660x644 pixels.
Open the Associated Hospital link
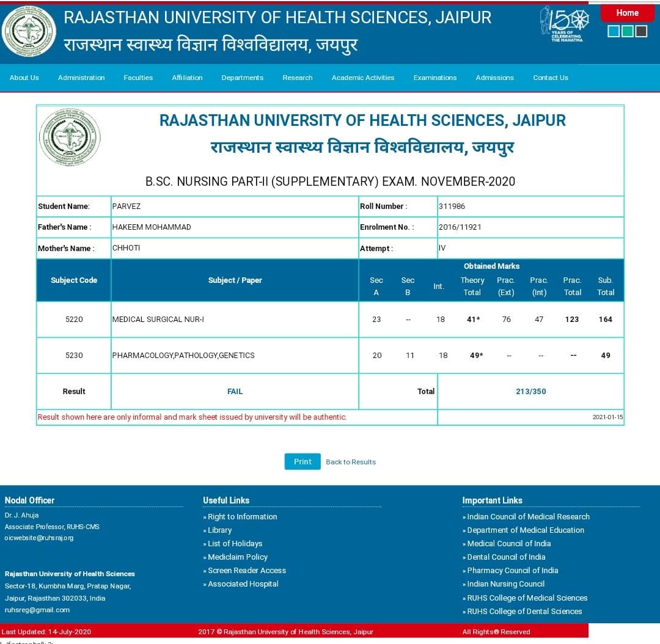tap(243, 584)
